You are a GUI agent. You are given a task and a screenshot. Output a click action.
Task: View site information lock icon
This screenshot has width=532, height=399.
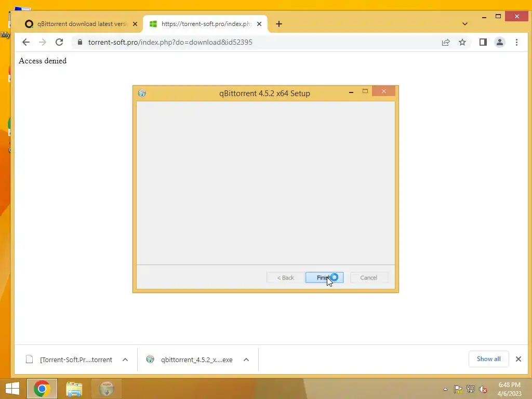pos(80,42)
